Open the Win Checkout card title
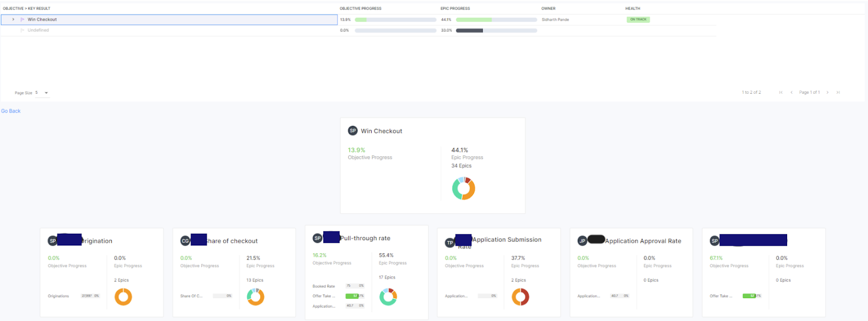Viewport: 868px width, 321px height. 381,131
